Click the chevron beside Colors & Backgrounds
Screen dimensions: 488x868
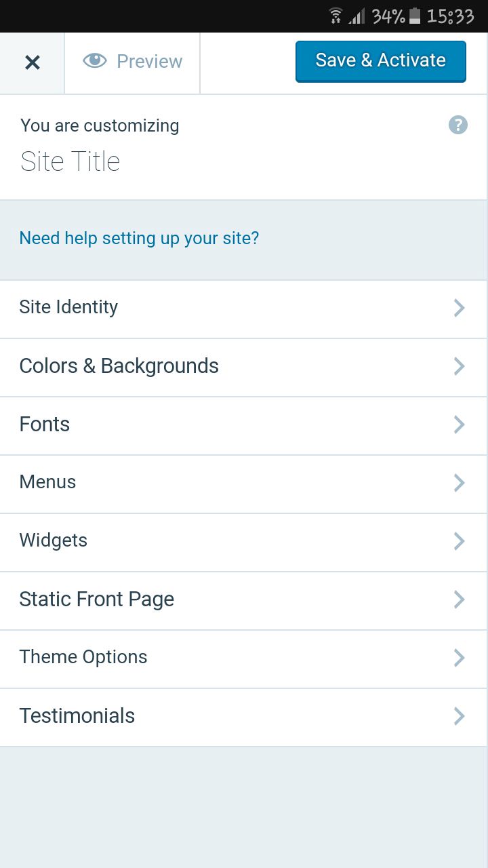tap(459, 366)
